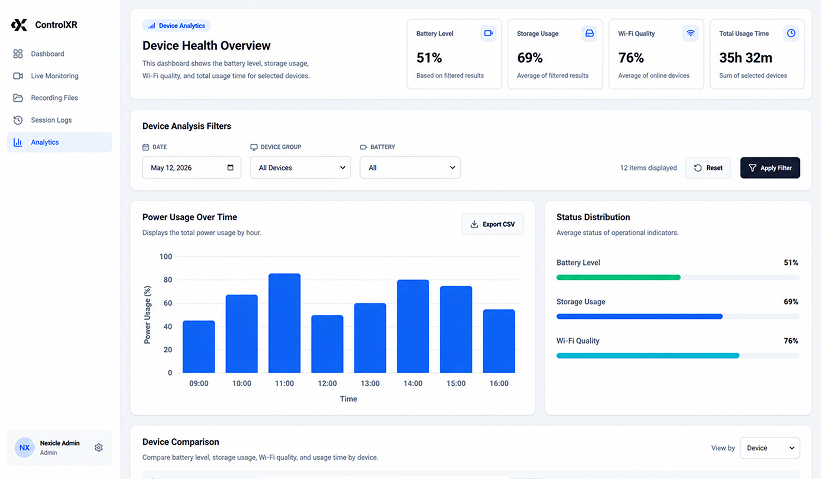Navigate to Session Logs
The height and width of the screenshot is (479, 821).
[59, 120]
